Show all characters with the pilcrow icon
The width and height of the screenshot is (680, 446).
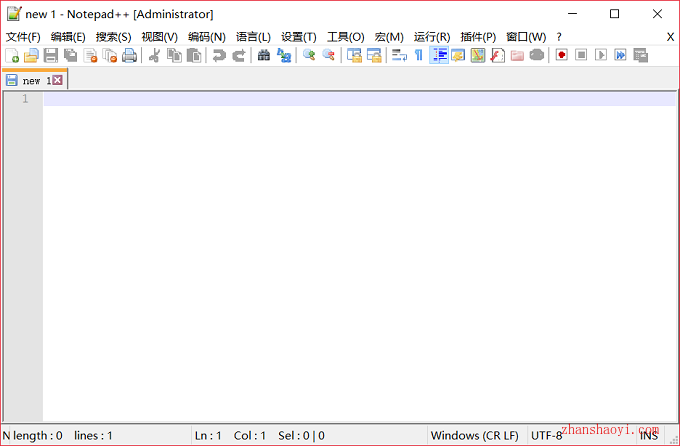coord(418,56)
